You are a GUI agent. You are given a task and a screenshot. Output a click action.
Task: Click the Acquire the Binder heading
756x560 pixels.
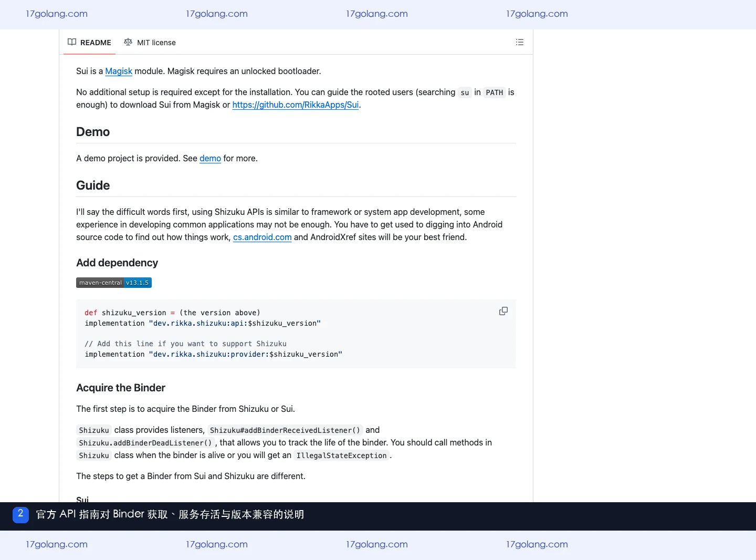pos(121,388)
